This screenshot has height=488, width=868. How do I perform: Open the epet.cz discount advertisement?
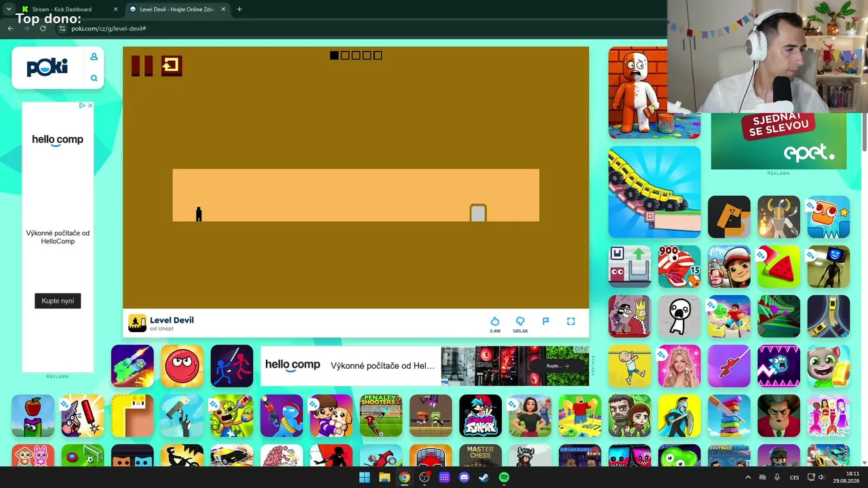(x=778, y=141)
